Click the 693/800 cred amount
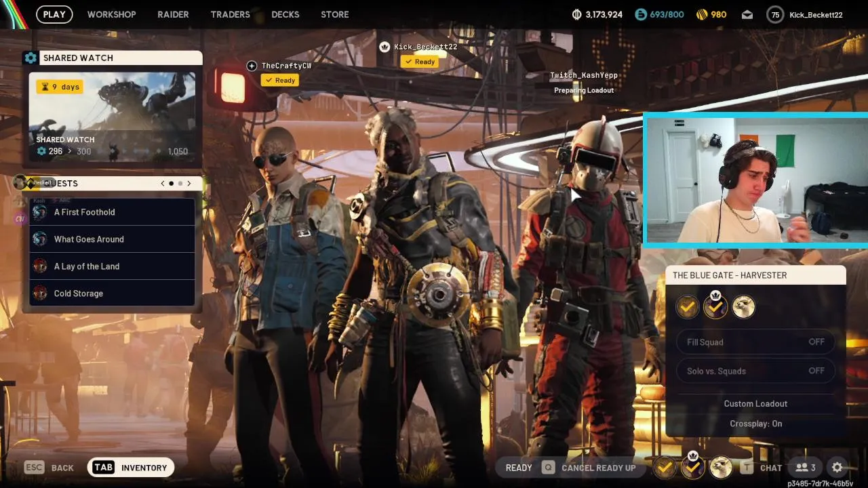Viewport: 868px width, 488px height. click(x=667, y=14)
